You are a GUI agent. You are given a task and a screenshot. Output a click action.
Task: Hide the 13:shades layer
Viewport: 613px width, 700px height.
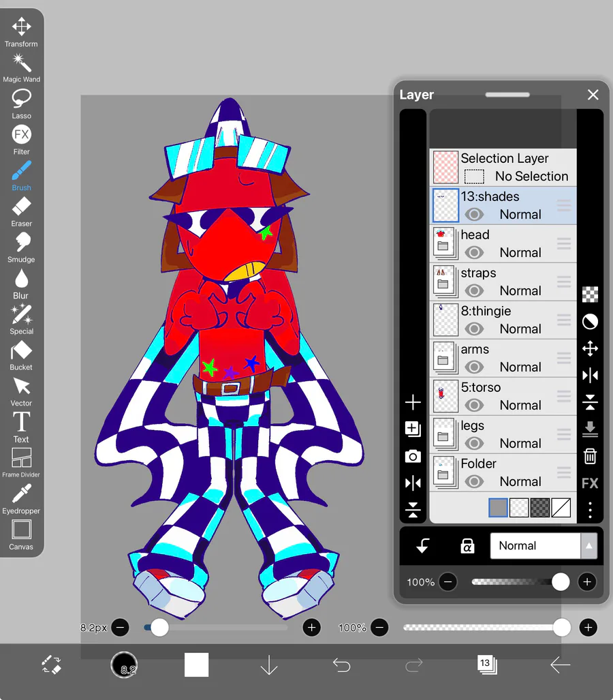[474, 215]
